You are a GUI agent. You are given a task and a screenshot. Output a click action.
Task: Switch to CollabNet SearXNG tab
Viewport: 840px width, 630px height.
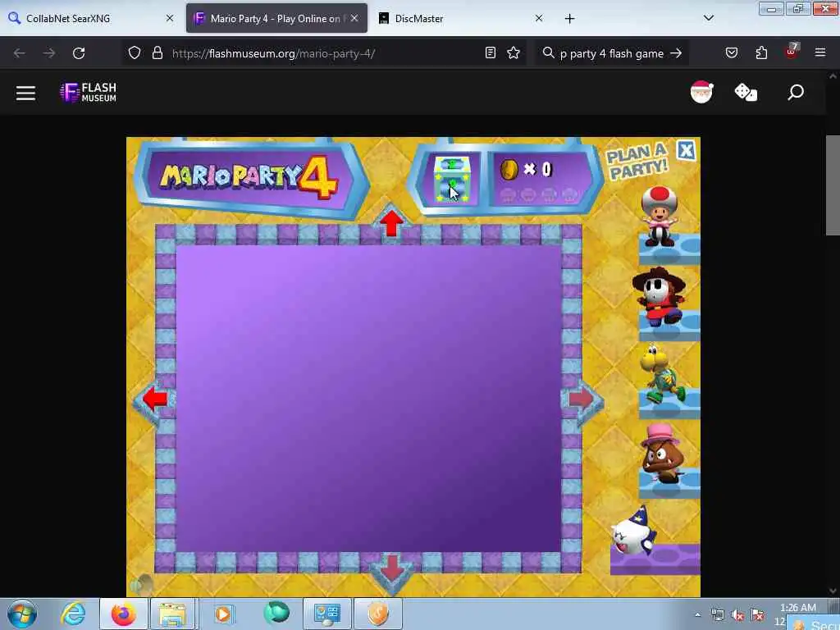tap(91, 18)
